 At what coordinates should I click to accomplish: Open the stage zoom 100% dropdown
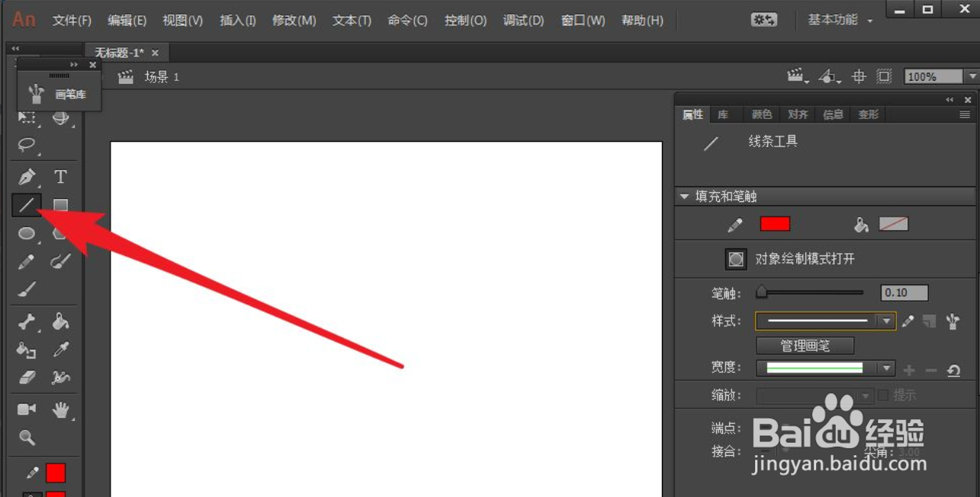coord(972,77)
